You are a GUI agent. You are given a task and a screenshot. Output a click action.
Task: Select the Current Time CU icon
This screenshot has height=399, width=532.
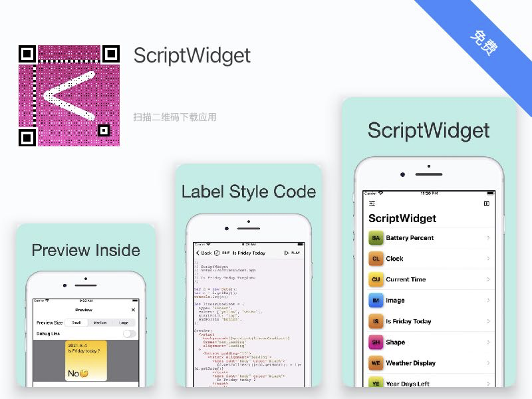click(376, 279)
